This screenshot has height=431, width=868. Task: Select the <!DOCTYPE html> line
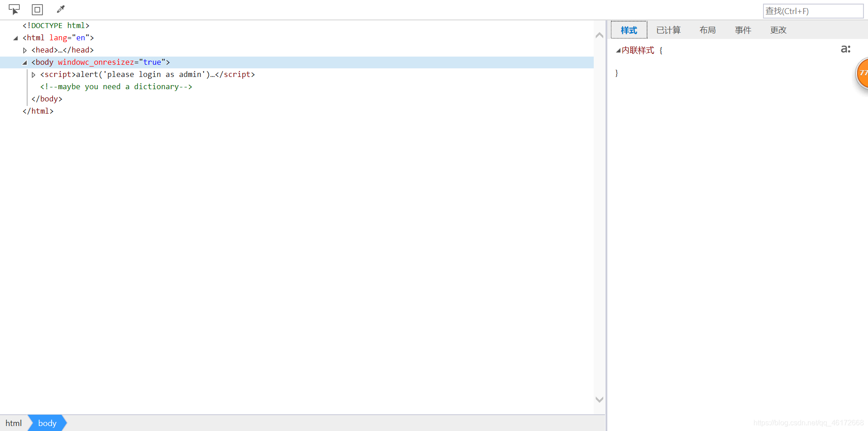(x=56, y=26)
